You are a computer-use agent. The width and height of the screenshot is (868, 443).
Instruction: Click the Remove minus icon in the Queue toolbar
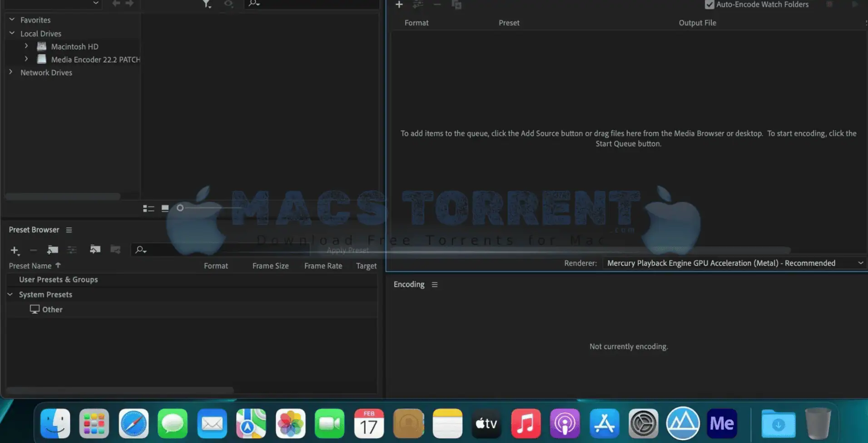(437, 5)
